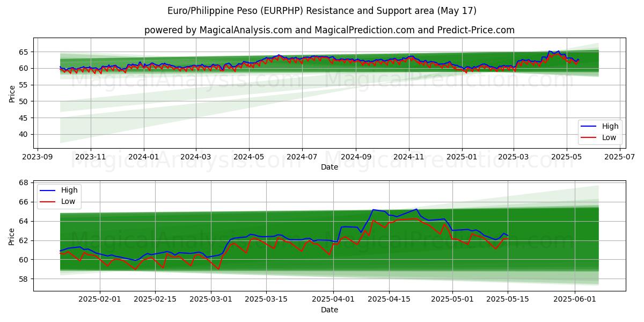Click the top chart 'Date' axis label
Viewport: 644px width, 322px height.
[330, 167]
